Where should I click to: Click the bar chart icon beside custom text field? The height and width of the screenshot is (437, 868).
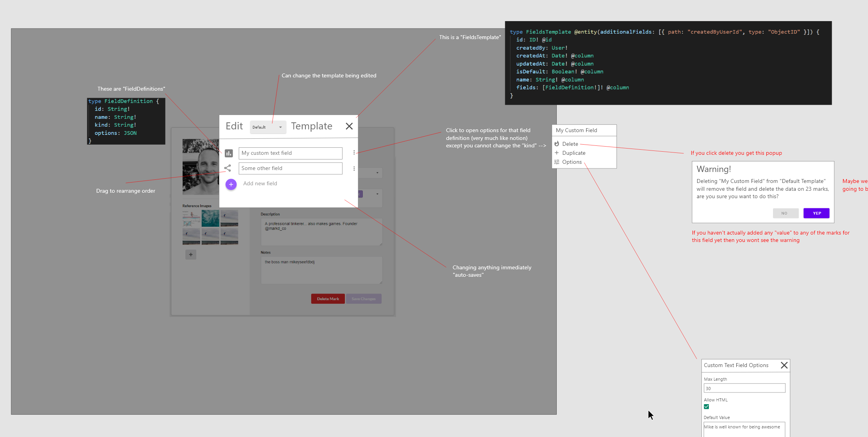pyautogui.click(x=229, y=153)
